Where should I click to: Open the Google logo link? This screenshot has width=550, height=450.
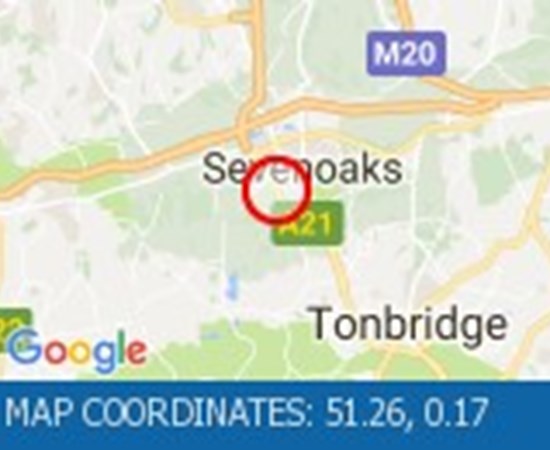(x=76, y=351)
